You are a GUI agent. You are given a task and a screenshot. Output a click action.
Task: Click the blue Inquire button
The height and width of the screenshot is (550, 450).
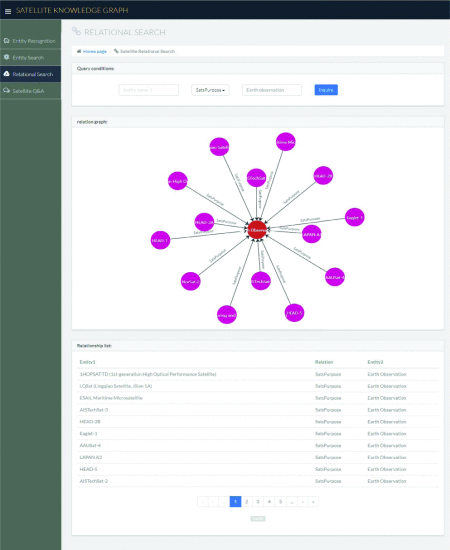pos(326,90)
